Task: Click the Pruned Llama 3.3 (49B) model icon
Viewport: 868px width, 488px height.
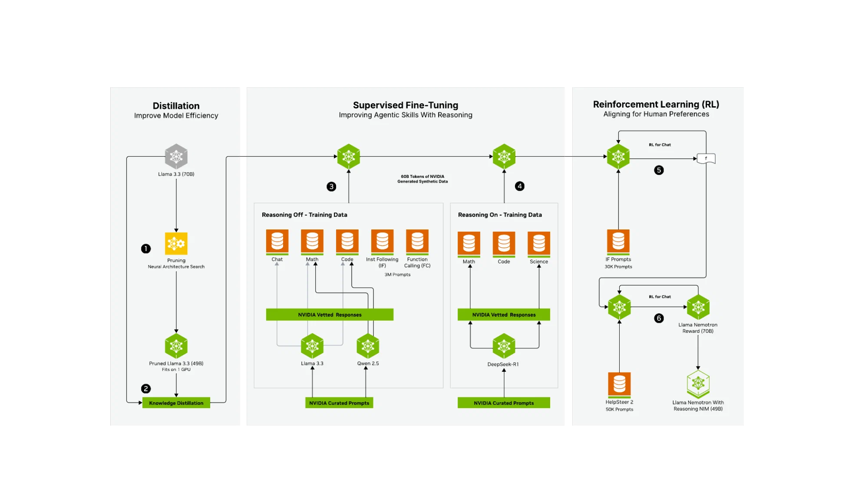Action: click(x=176, y=346)
